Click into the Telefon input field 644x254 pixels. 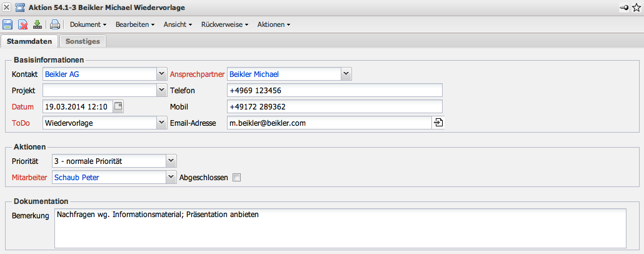coord(335,91)
